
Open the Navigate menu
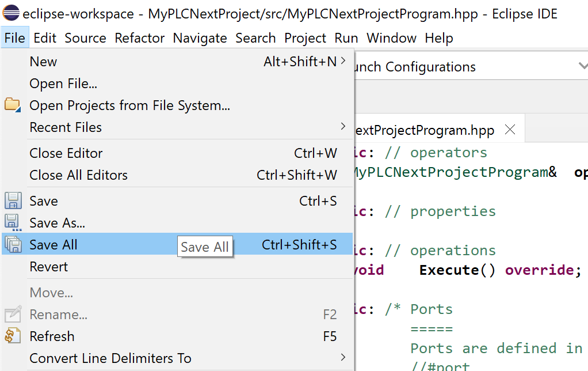click(200, 38)
